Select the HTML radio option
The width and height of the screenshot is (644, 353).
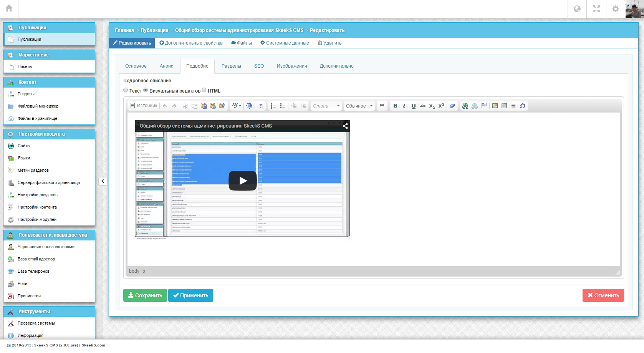click(x=204, y=90)
